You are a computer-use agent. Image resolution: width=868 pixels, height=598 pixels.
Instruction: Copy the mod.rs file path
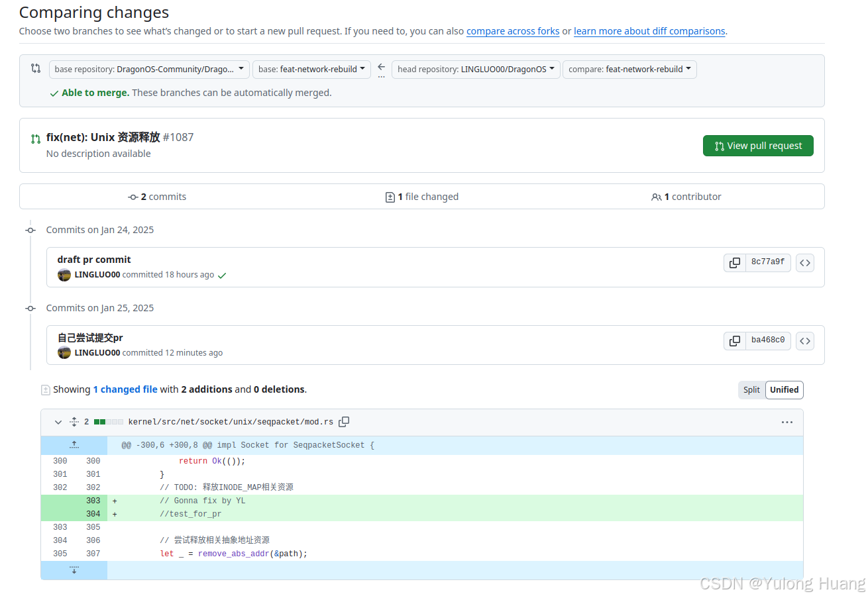point(344,422)
